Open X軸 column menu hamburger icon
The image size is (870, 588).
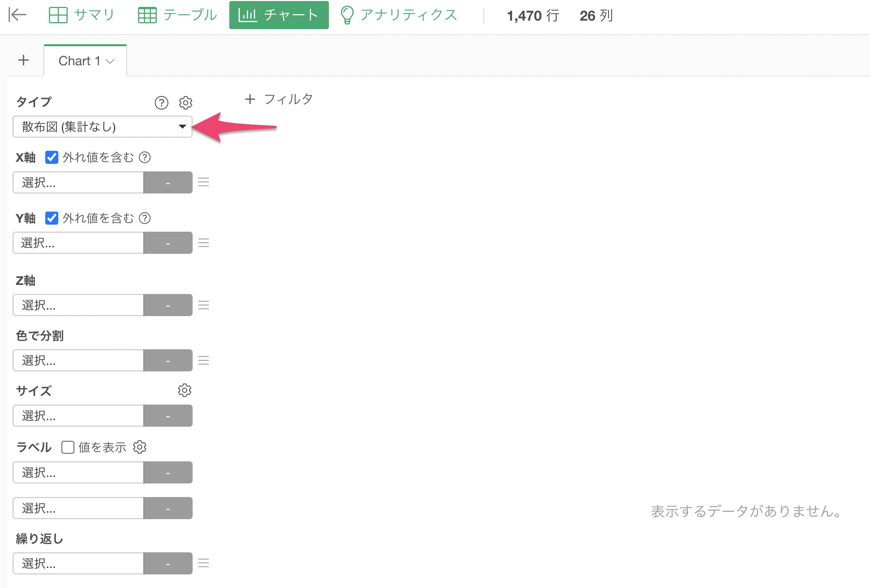pos(204,182)
